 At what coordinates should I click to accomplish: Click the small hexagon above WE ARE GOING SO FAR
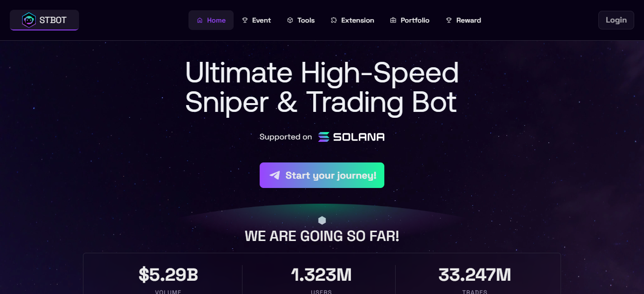coord(322,220)
